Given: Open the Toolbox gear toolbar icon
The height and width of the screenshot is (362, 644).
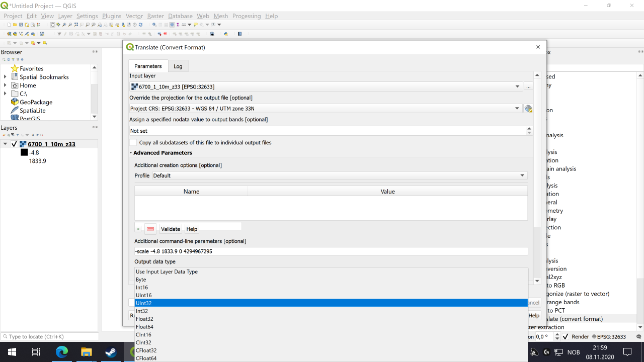Looking at the screenshot, I should click(x=172, y=25).
